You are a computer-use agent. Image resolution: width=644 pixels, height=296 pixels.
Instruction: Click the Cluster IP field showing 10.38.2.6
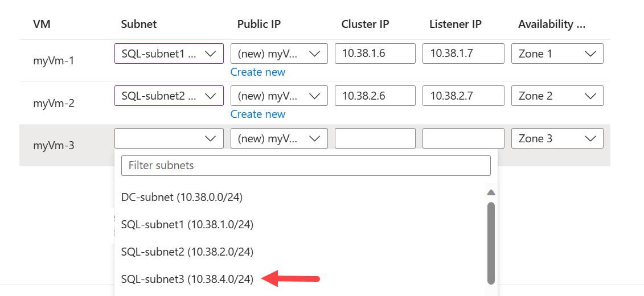coord(375,96)
